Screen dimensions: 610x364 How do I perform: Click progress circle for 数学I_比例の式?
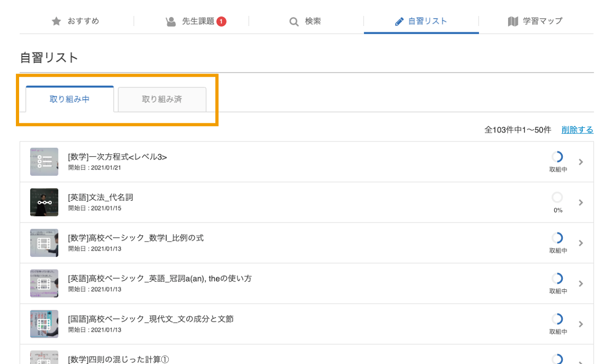557,238
